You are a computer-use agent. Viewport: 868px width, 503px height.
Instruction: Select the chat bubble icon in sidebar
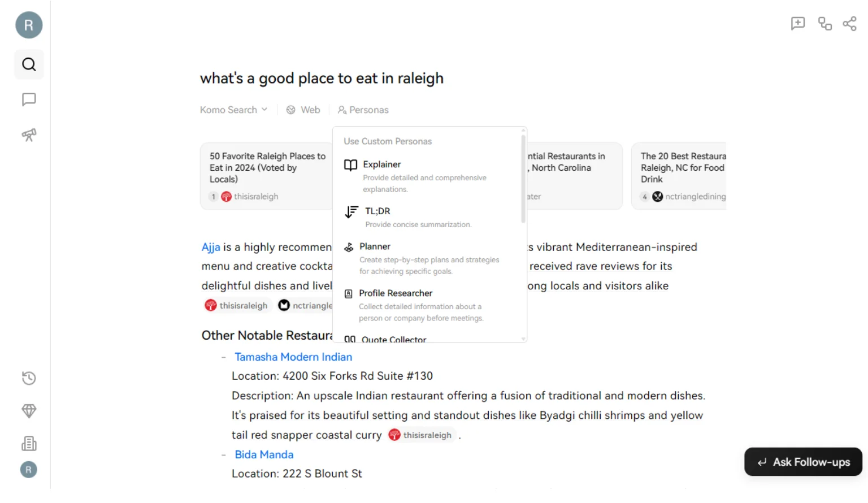(x=28, y=99)
